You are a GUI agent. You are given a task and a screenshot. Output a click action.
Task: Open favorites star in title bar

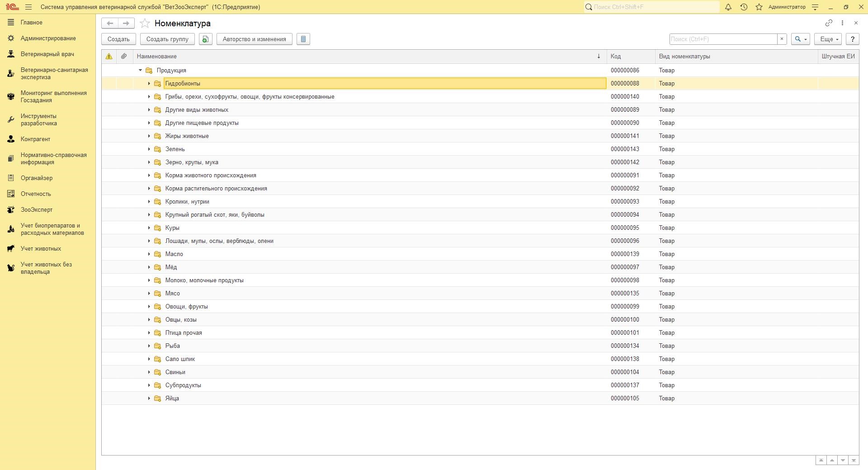[759, 7]
